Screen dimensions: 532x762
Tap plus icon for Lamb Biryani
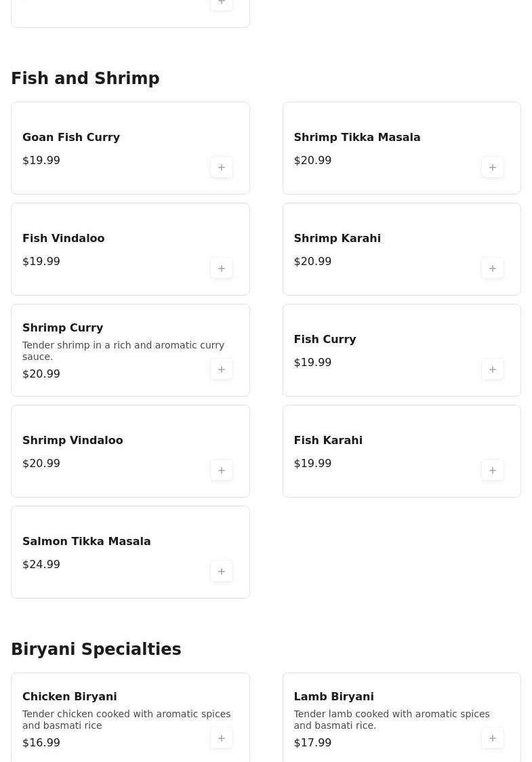click(x=493, y=738)
